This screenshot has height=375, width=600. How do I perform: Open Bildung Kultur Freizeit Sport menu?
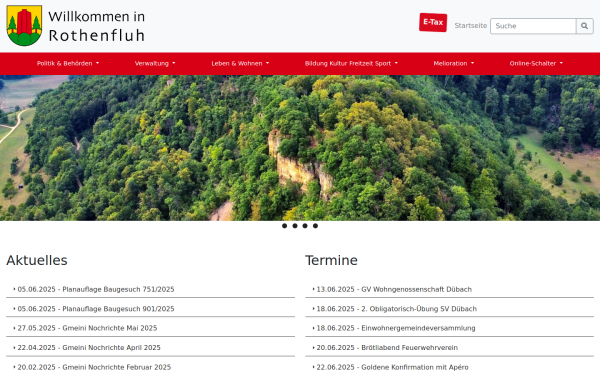pos(351,64)
